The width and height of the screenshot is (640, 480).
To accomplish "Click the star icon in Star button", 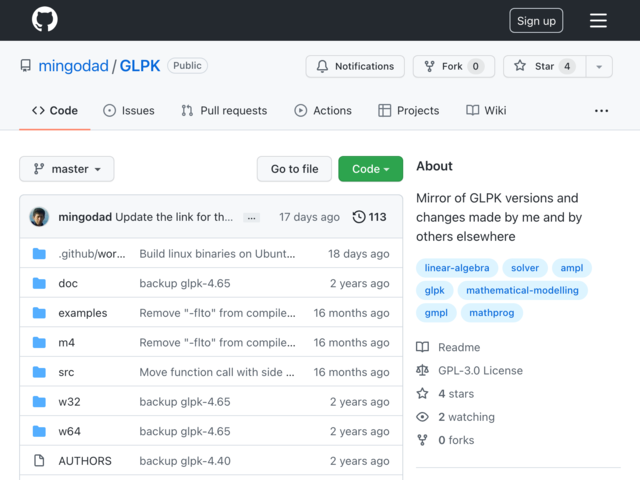I will (520, 66).
